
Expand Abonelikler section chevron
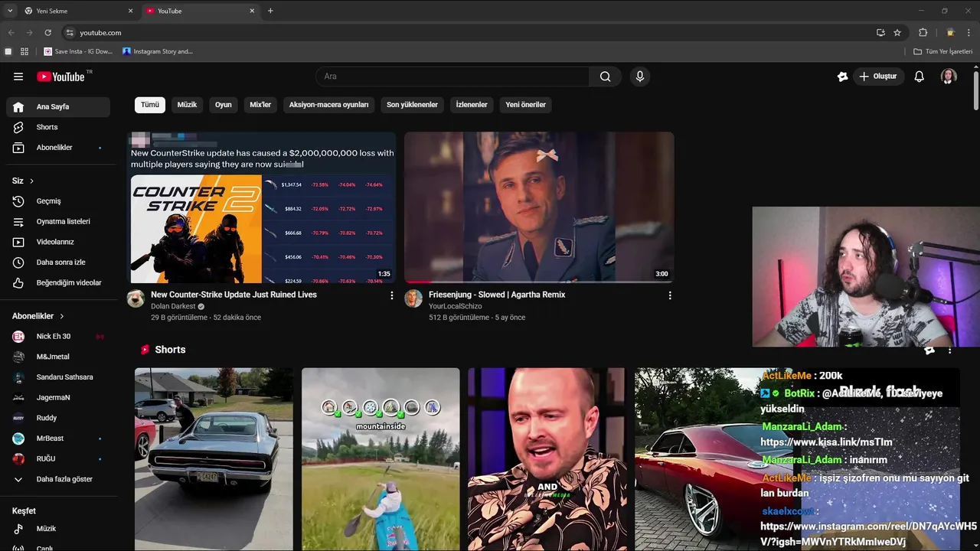(x=62, y=316)
